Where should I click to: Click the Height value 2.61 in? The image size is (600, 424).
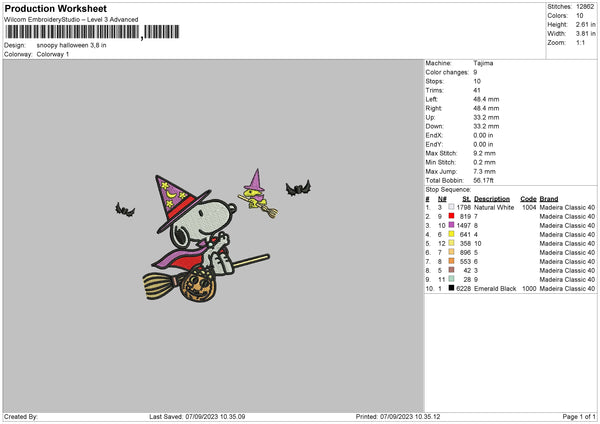[x=585, y=24]
